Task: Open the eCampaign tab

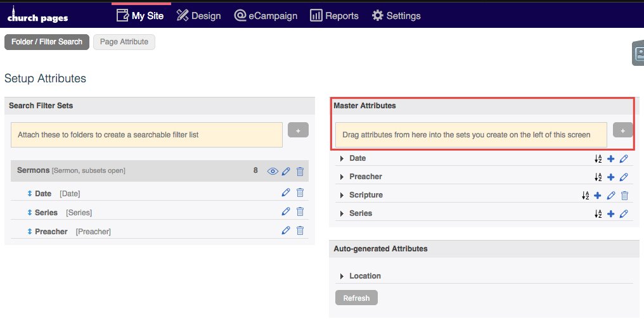Action: 266,16
